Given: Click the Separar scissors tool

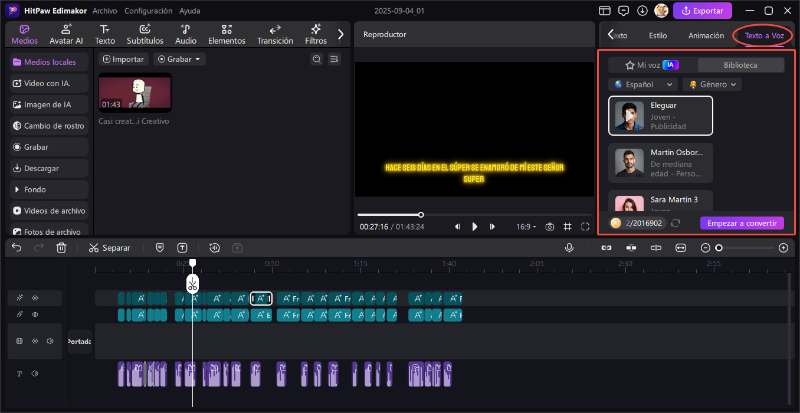Looking at the screenshot, I should [108, 247].
